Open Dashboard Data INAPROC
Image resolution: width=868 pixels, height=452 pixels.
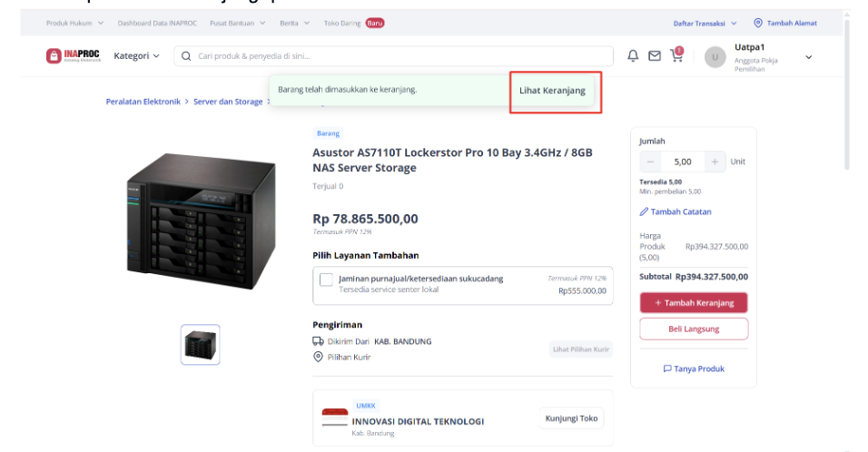157,24
